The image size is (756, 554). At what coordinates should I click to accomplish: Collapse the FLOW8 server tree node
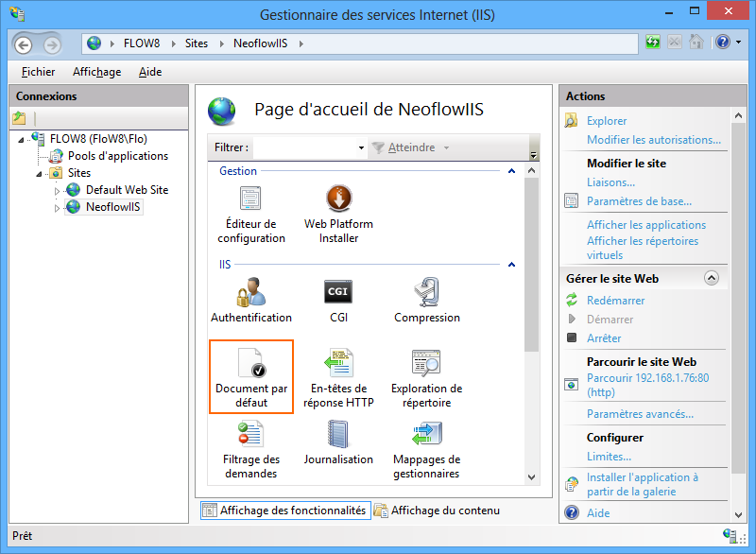pyautogui.click(x=21, y=140)
